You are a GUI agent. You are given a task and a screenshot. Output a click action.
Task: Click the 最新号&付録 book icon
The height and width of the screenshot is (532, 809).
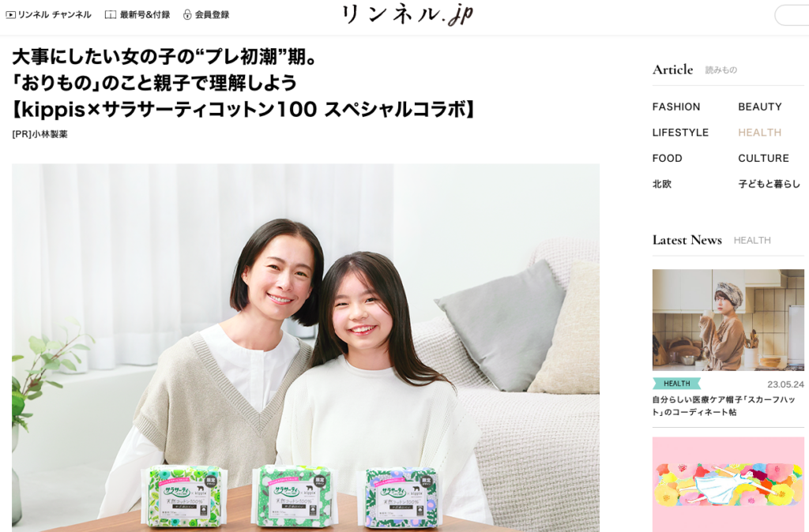pyautogui.click(x=111, y=15)
